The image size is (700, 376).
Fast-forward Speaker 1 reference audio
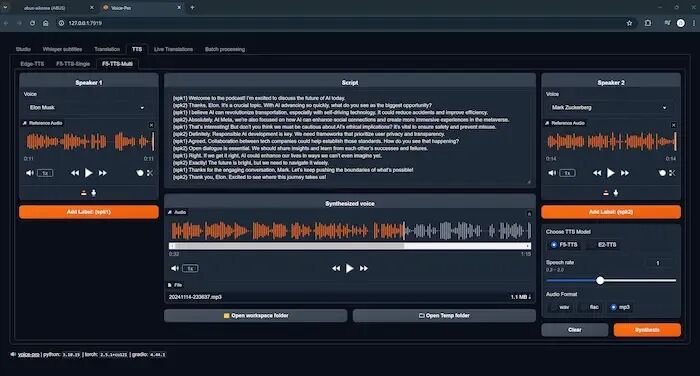(x=103, y=173)
